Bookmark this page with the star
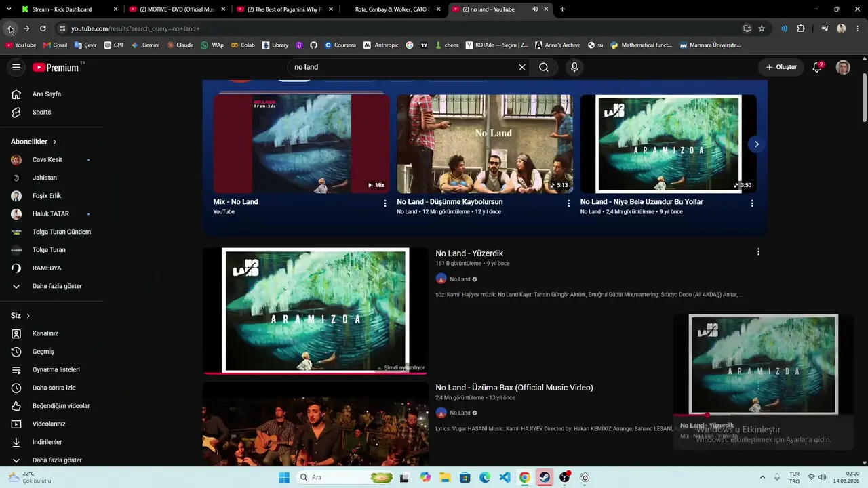The height and width of the screenshot is (488, 868). pyautogui.click(x=762, y=28)
